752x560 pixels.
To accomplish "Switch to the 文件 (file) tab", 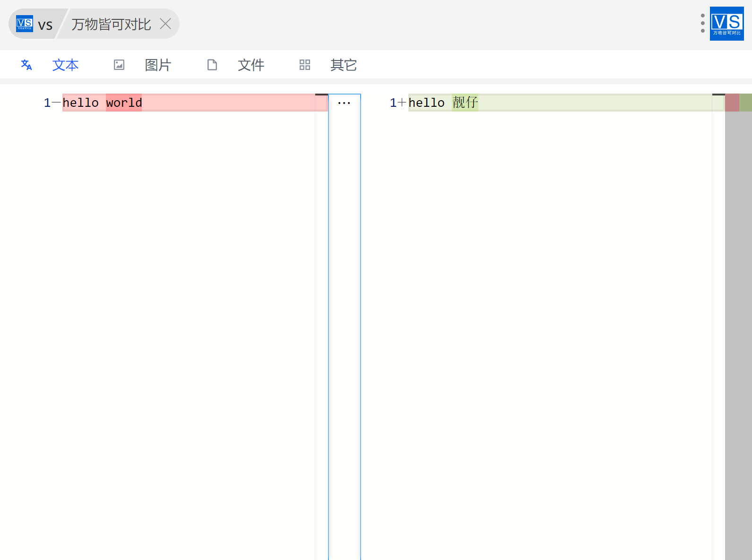I will (x=251, y=65).
